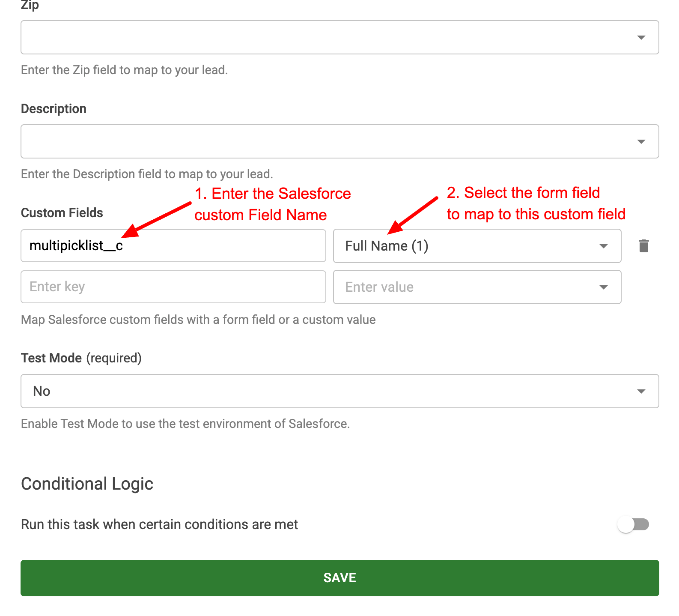The width and height of the screenshot is (679, 616).
Task: Open the empty Enter value combo box
Action: click(x=462, y=287)
